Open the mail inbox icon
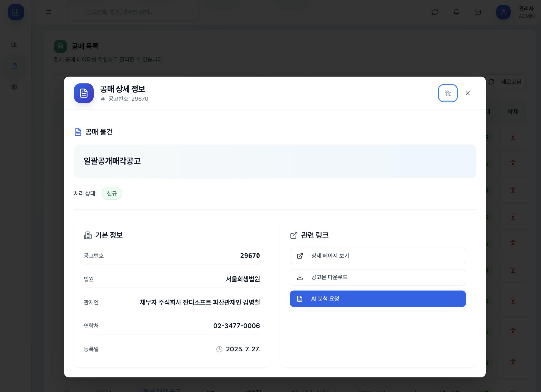The height and width of the screenshot is (392, 541). click(478, 12)
